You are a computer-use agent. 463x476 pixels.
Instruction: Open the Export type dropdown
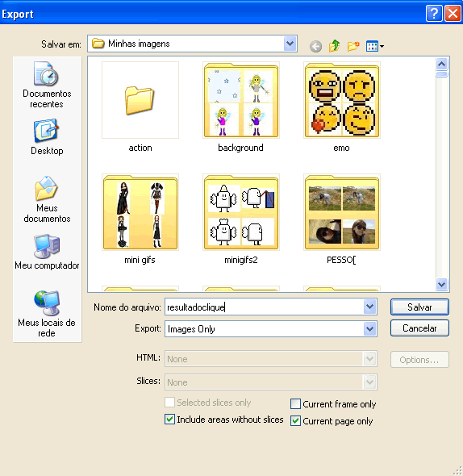(369, 329)
